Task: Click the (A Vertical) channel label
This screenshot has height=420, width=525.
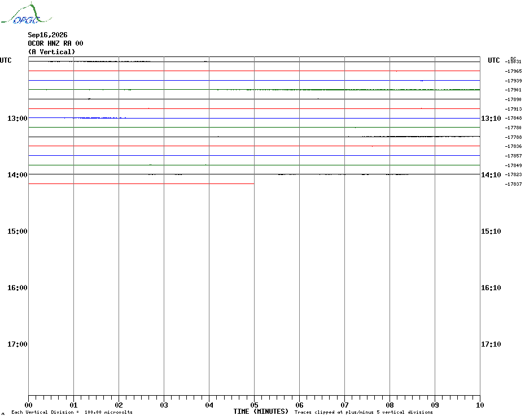Action: point(51,52)
